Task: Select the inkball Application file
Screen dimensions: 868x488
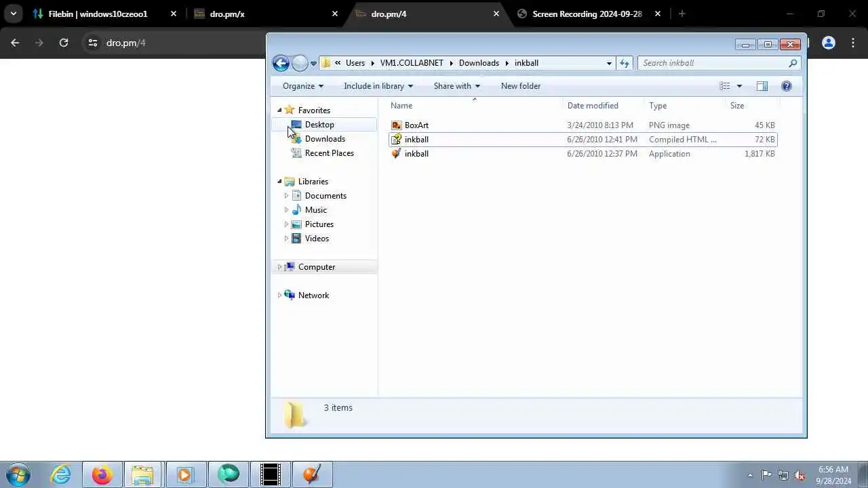Action: (x=583, y=154)
